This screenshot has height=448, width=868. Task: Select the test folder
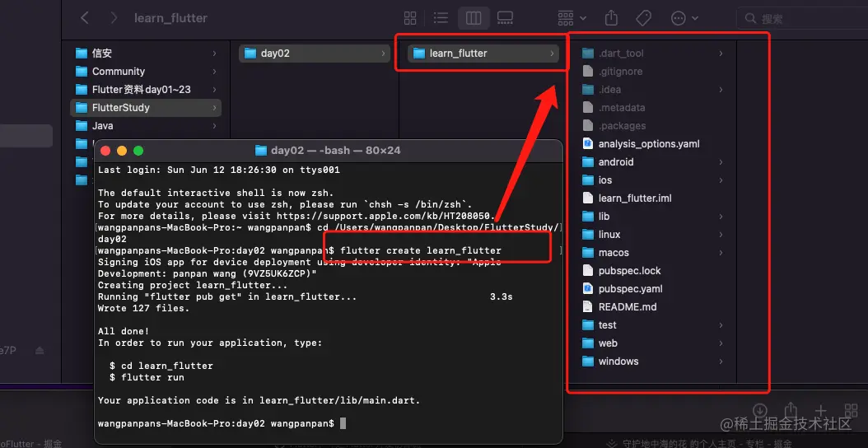[654, 325]
